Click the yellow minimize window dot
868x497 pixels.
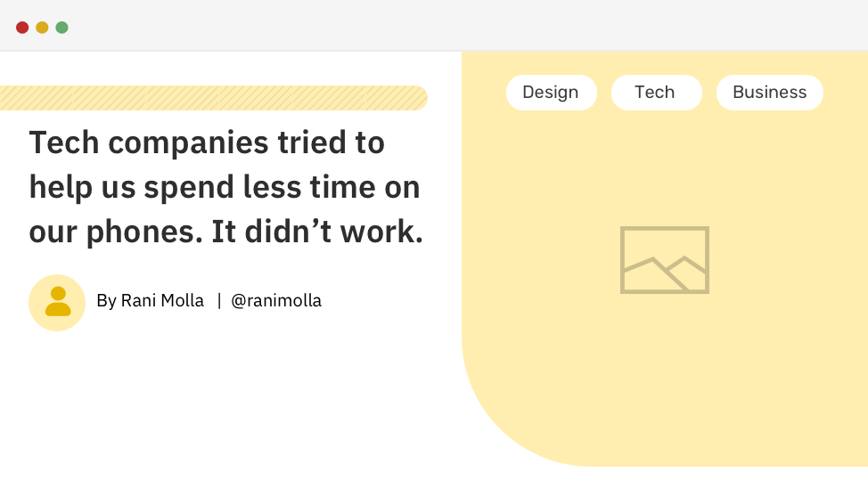click(42, 28)
